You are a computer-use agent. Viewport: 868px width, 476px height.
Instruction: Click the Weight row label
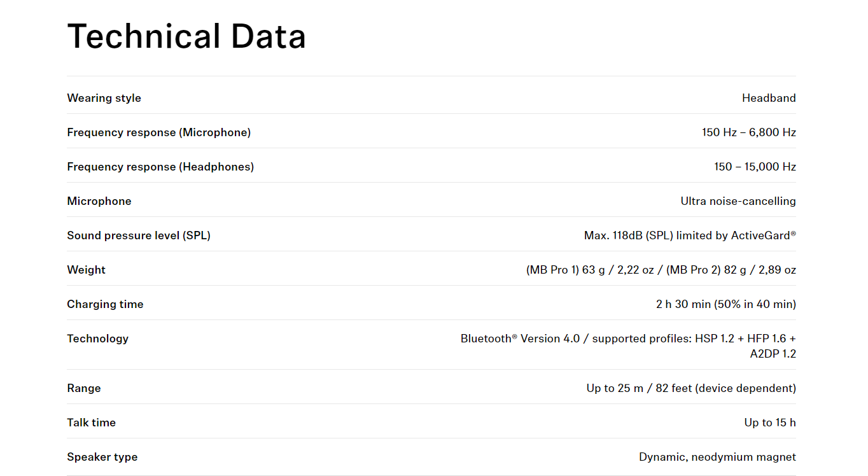[86, 270]
